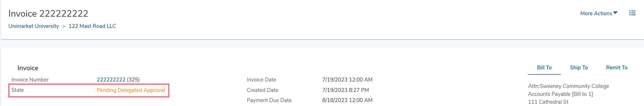Image resolution: width=644 pixels, height=106 pixels.
Task: Click the 111 Cathedral St address line
Action: coord(548,102)
